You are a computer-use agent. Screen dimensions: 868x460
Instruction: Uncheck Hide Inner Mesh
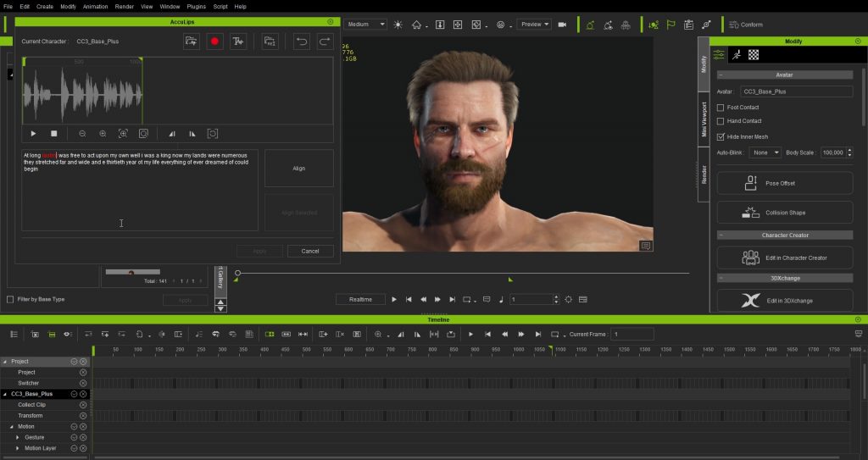(x=721, y=136)
